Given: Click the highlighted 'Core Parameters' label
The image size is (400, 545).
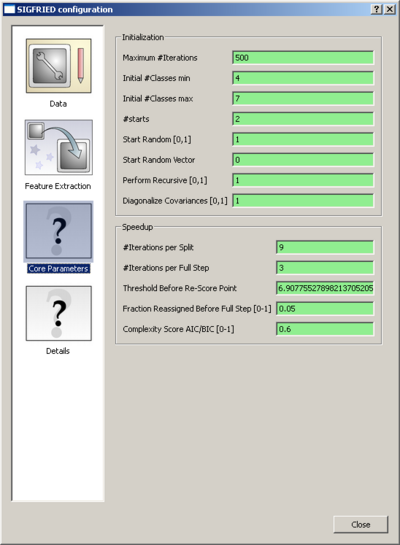Looking at the screenshot, I should pyautogui.click(x=58, y=269).
